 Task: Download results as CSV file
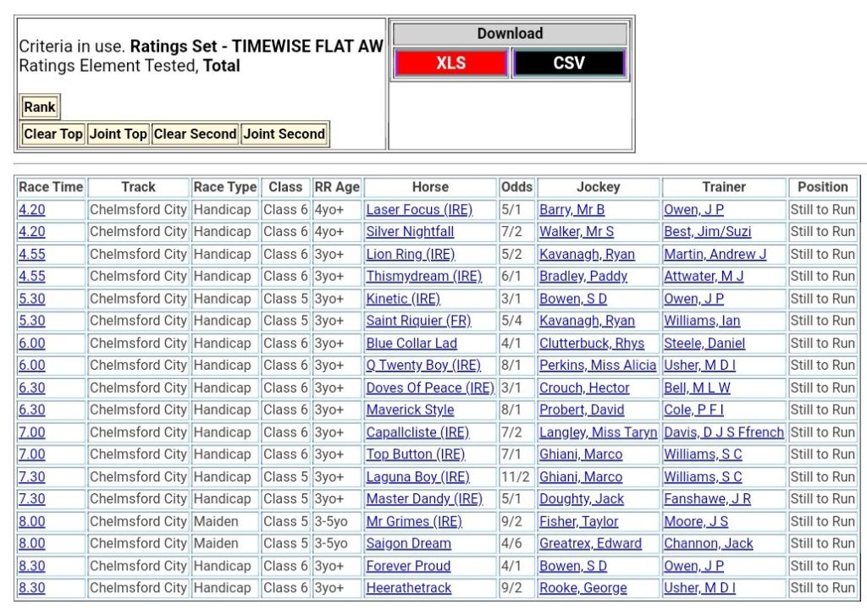point(568,63)
